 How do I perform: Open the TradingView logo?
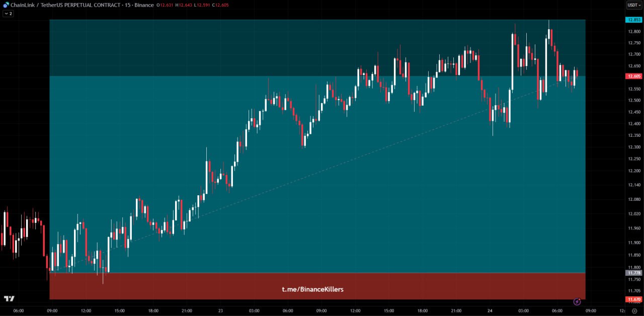[x=9, y=299]
